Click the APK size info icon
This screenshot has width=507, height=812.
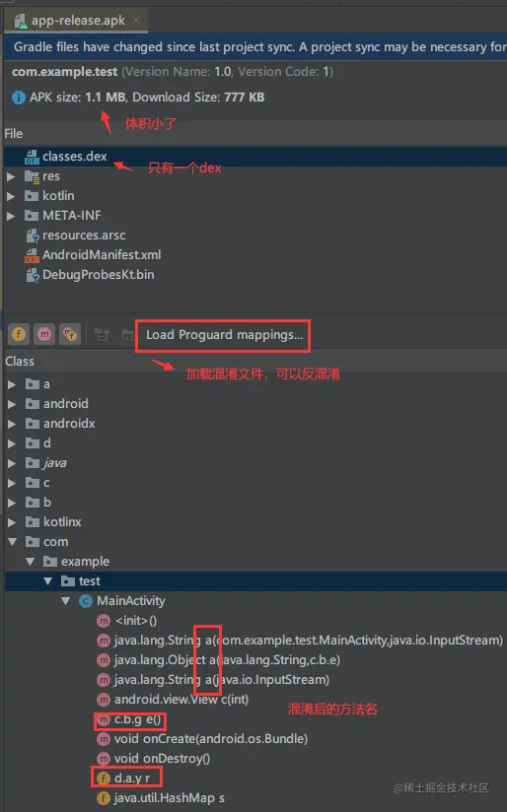(x=18, y=98)
